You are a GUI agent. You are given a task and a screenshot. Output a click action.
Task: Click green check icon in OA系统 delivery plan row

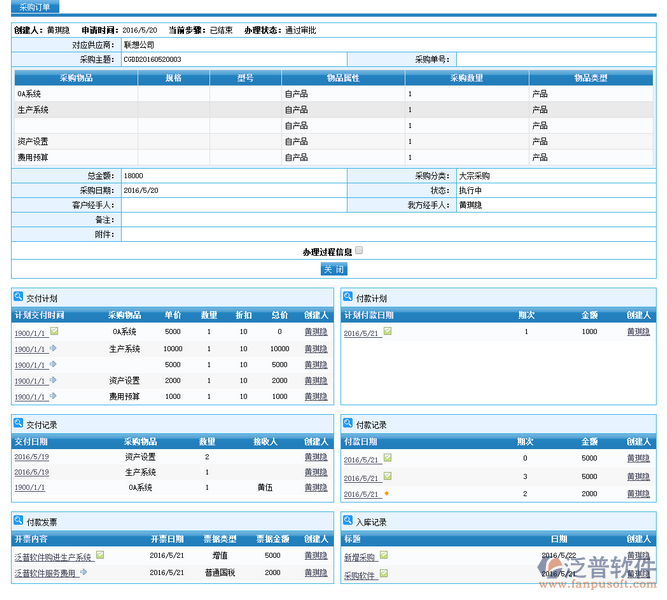[54, 331]
